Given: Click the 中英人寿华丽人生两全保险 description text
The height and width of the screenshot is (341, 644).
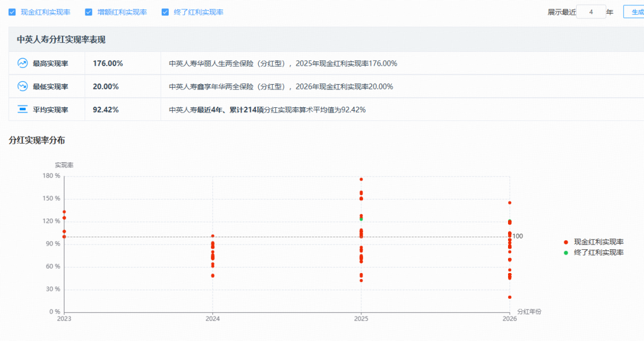Looking at the screenshot, I should click(283, 63).
